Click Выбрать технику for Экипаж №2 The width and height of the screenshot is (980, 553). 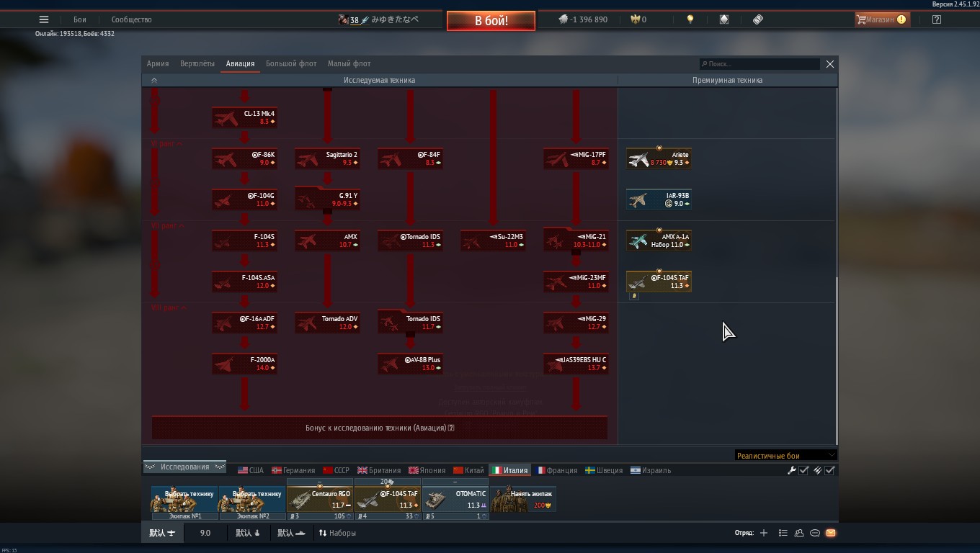click(x=251, y=499)
